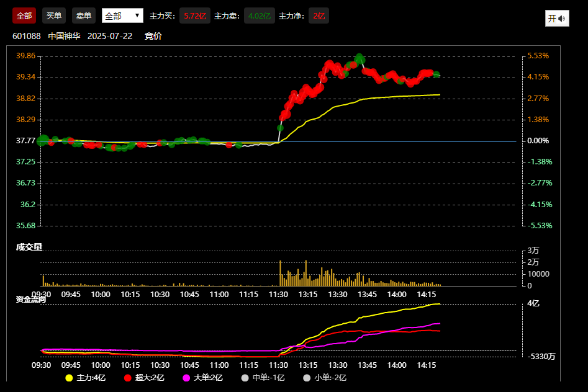This screenshot has width=588, height=392.
Task: Click the large green dot at peak price
Action: (360, 59)
